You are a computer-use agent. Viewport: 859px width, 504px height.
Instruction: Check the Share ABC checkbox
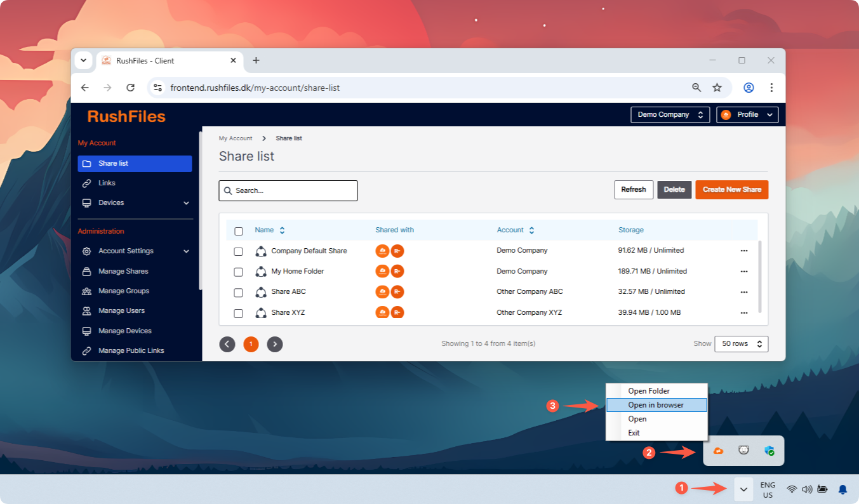tap(239, 293)
